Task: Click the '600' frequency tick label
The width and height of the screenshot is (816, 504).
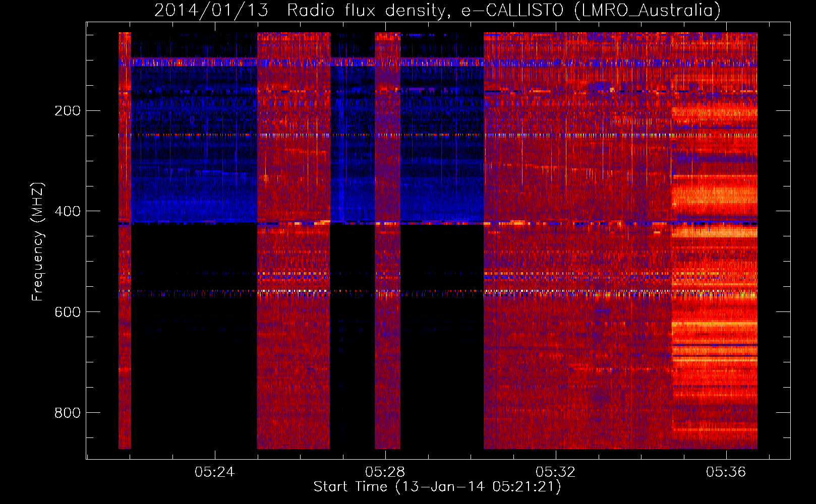Action: [x=67, y=312]
